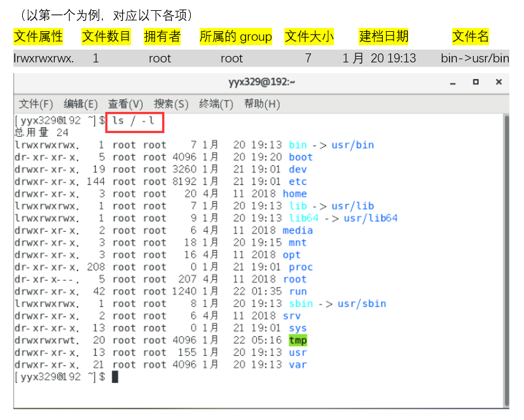Open the 查看(V) menu
Viewport: 524px width, 420px height.
[x=126, y=104]
